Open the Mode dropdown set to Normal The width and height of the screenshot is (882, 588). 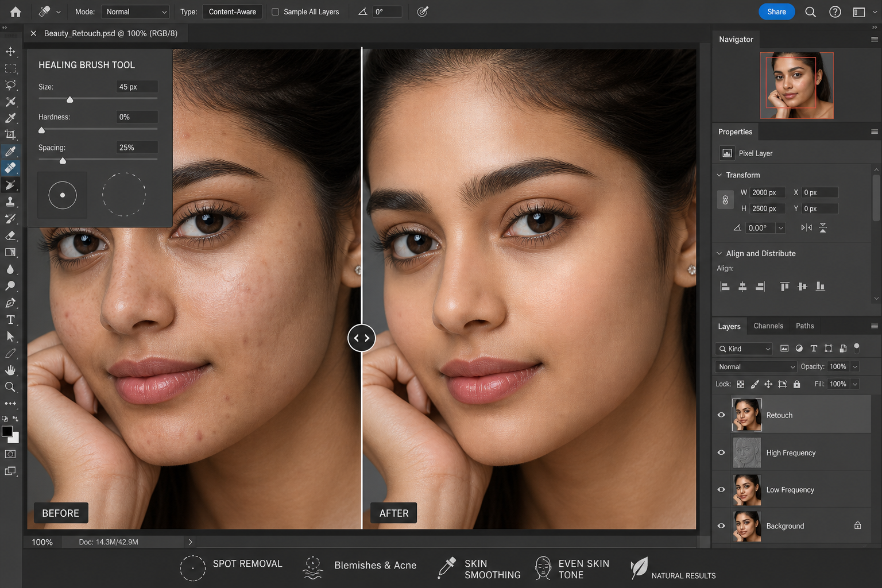coord(135,11)
